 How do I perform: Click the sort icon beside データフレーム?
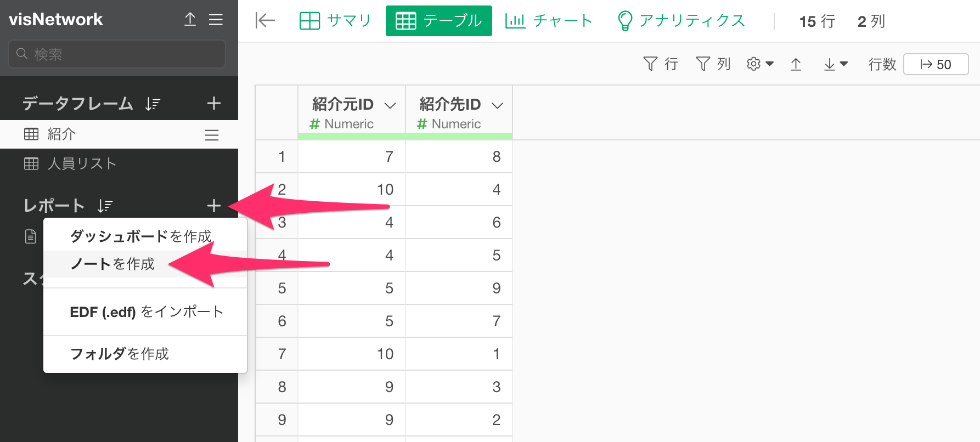(x=153, y=104)
